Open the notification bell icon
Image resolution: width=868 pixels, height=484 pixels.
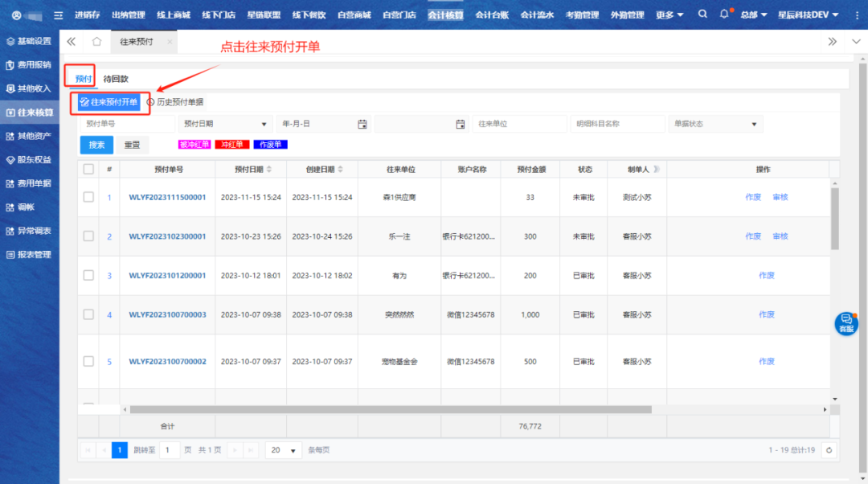(724, 14)
